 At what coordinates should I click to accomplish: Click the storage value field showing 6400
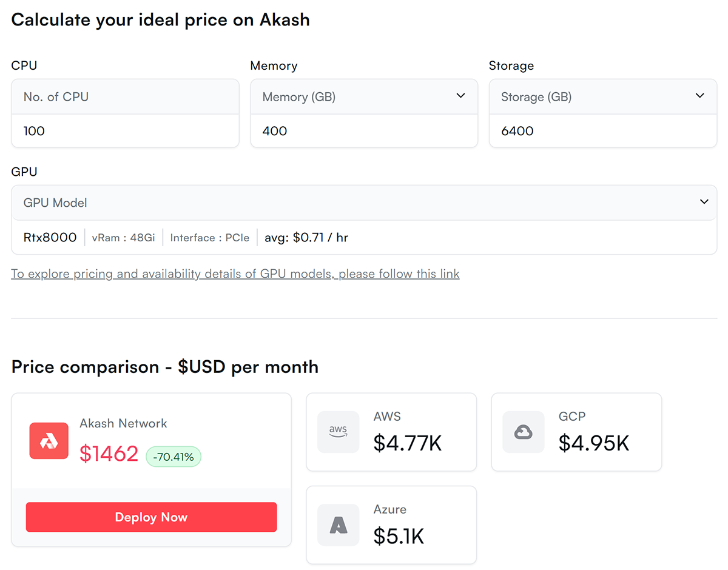602,131
